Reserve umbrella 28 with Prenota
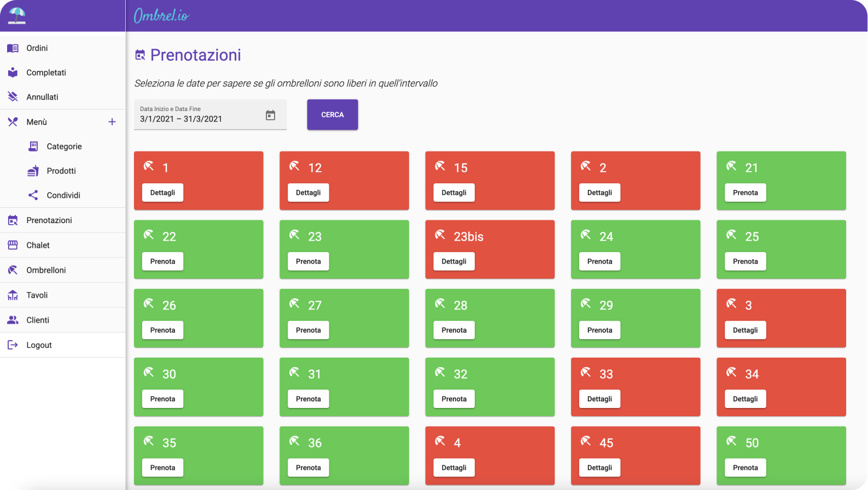This screenshot has width=868, height=490. pos(454,330)
